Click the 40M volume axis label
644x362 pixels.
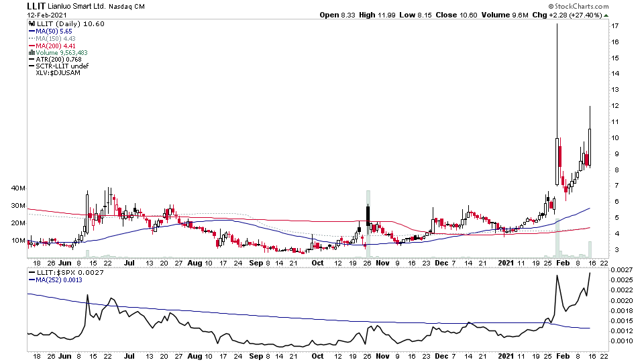click(x=19, y=188)
